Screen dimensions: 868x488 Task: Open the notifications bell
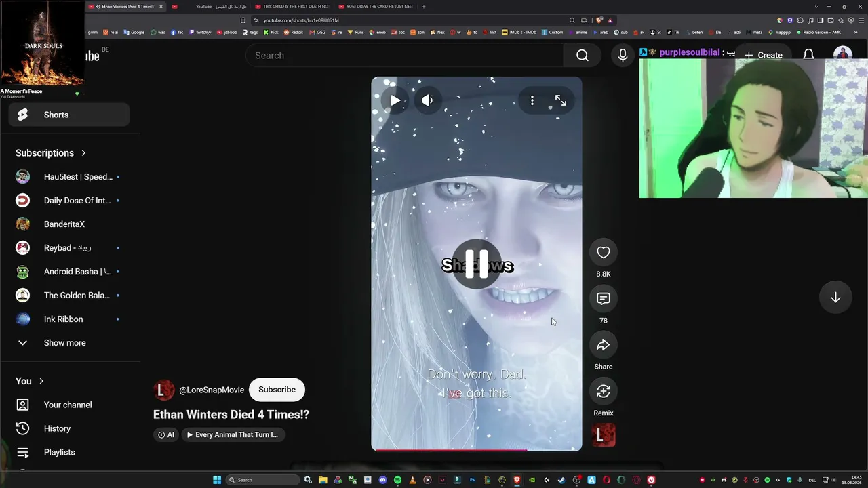tap(808, 55)
